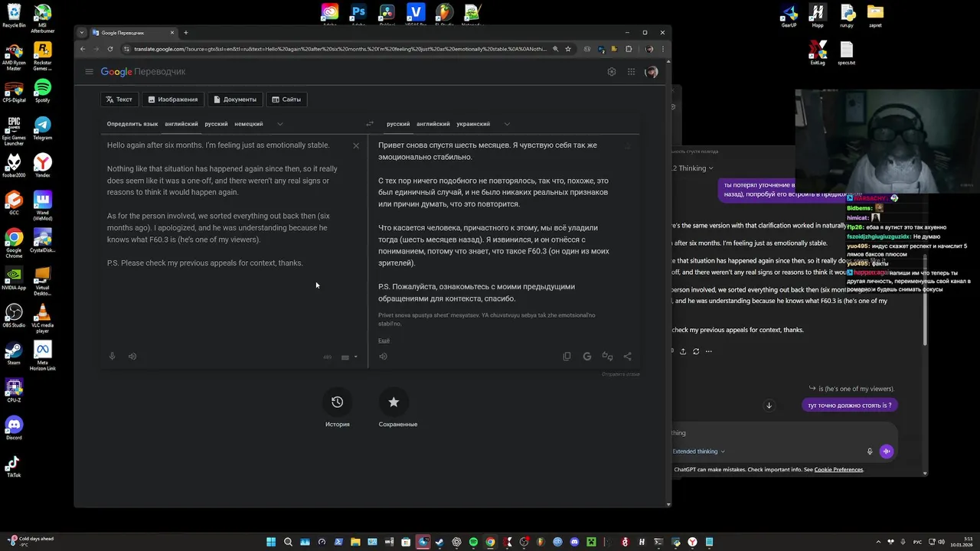
Task: Open Windows taskbar search
Action: pyautogui.click(x=288, y=542)
